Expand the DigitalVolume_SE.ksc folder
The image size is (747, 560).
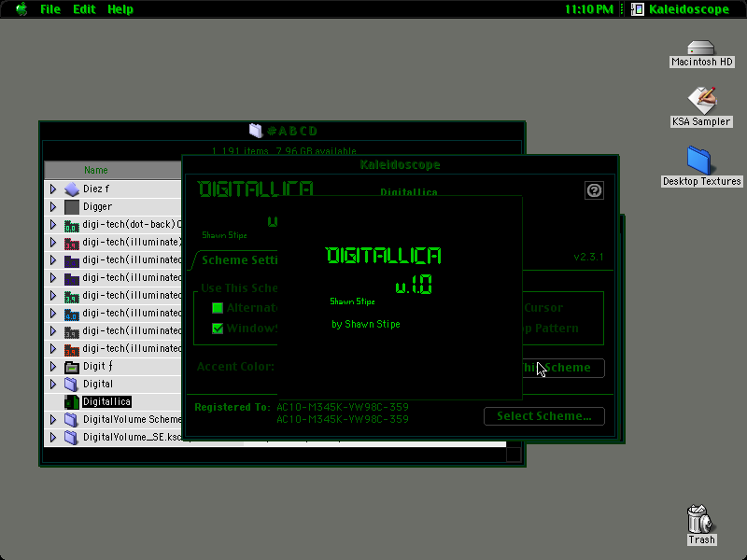tap(53, 437)
